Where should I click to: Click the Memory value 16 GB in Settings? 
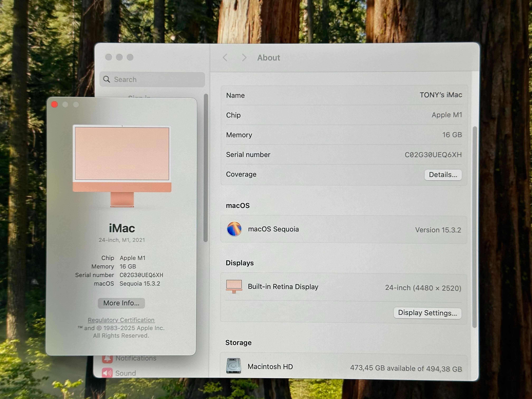[x=452, y=135]
